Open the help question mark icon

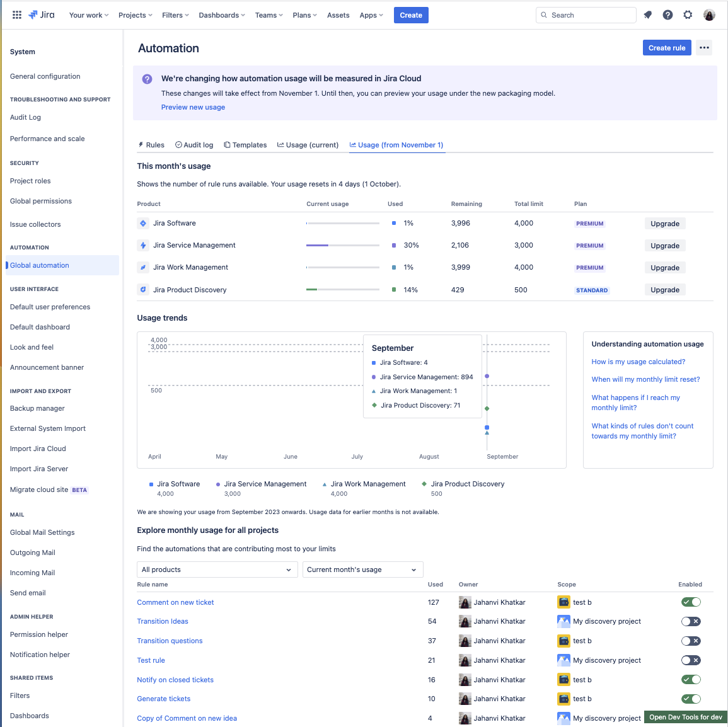[667, 15]
